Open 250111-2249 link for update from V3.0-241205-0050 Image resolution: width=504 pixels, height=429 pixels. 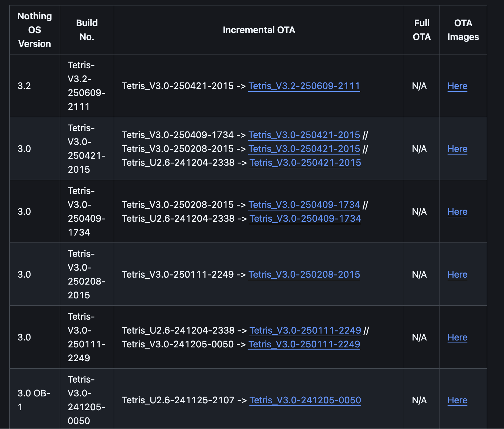coord(304,344)
